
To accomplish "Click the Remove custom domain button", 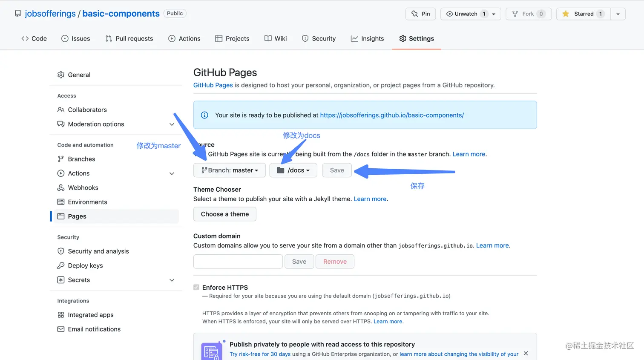I will (335, 262).
